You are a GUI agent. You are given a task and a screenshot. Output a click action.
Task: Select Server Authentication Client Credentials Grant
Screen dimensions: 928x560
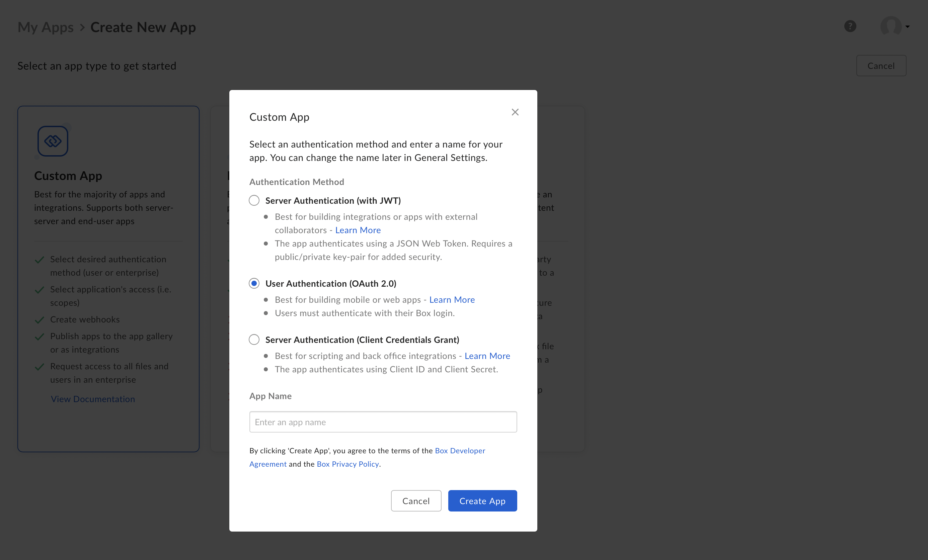[x=254, y=339]
